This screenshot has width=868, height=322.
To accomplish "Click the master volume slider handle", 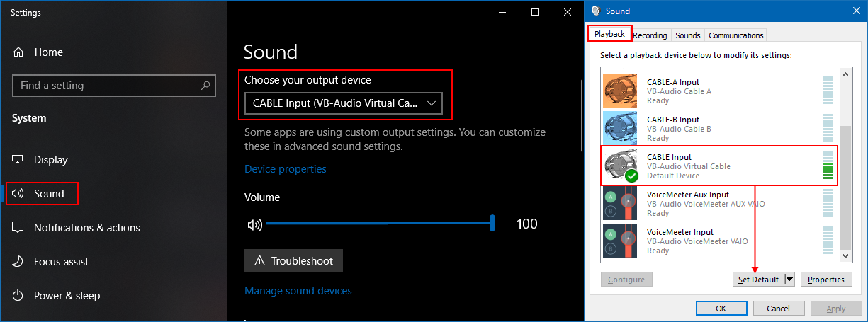I will point(492,224).
